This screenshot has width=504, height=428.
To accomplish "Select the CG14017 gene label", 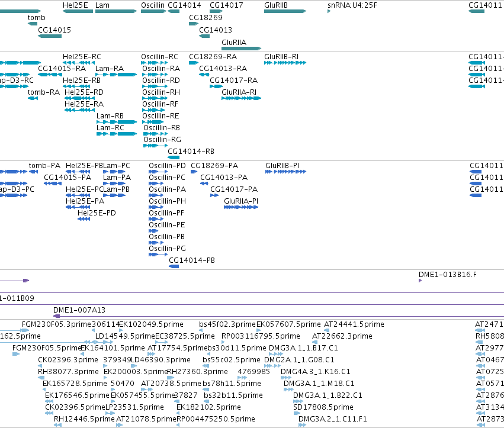I will click(226, 5).
